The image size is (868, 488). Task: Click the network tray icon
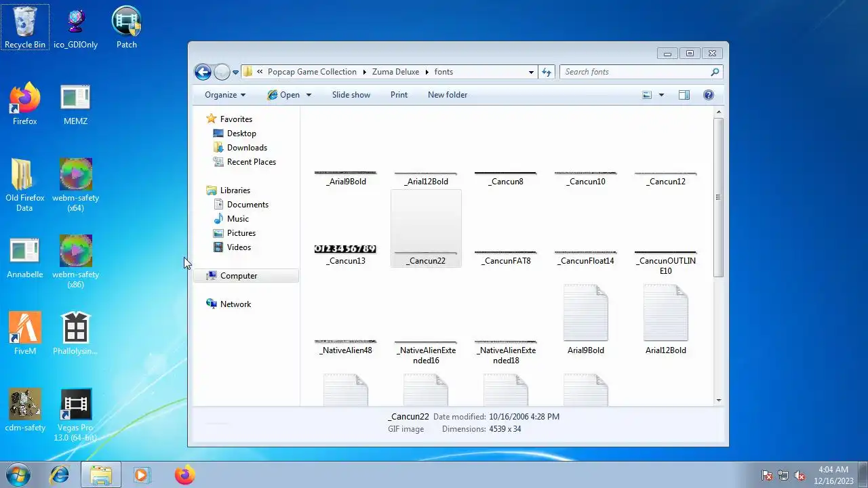point(783,475)
